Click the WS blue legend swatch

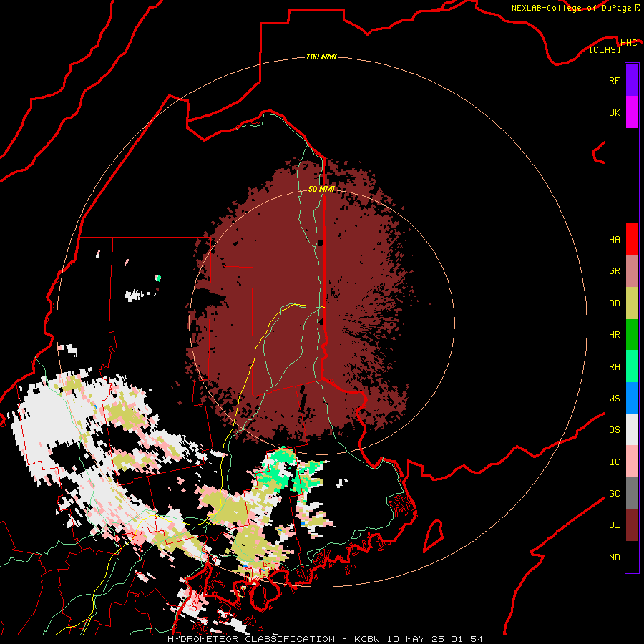tap(632, 398)
